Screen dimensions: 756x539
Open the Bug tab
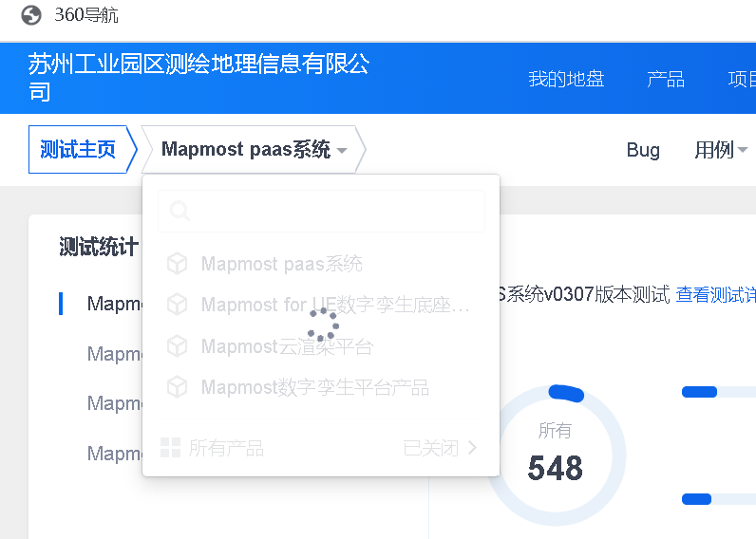pos(643,150)
